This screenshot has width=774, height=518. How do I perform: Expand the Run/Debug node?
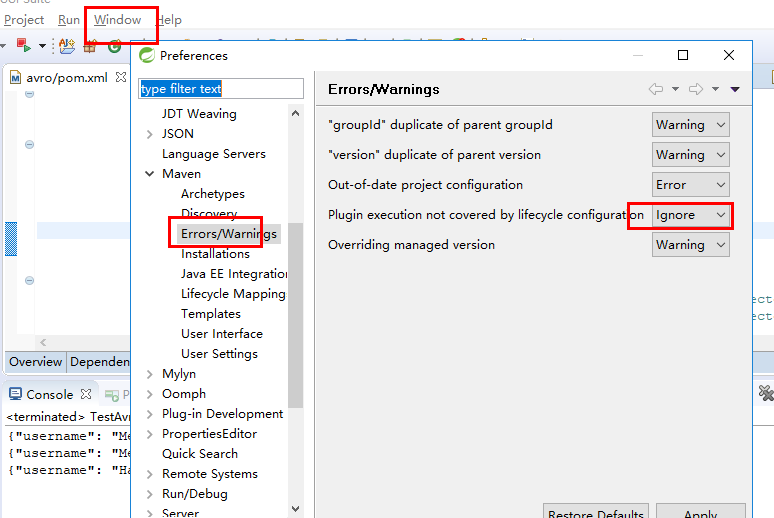point(150,494)
